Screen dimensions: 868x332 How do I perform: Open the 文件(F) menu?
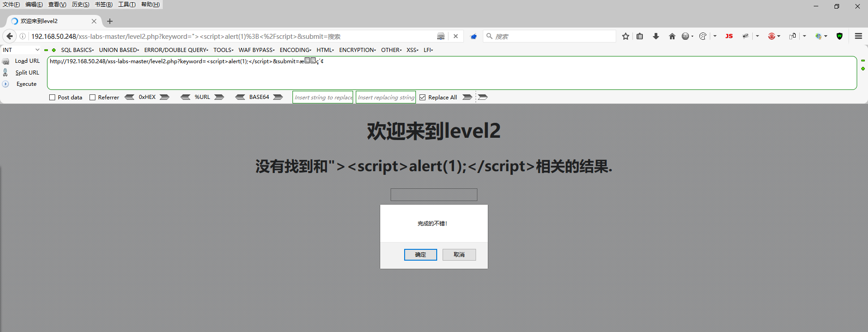[x=11, y=5]
